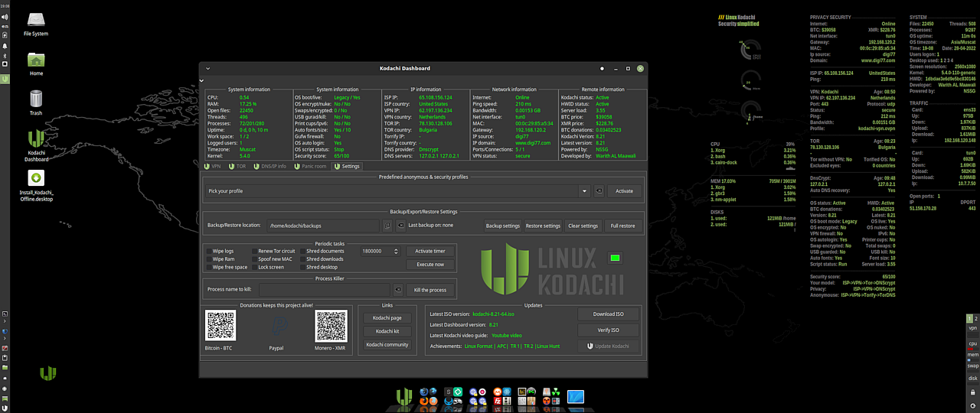Open the dock group with radioactive green icon

551,396
